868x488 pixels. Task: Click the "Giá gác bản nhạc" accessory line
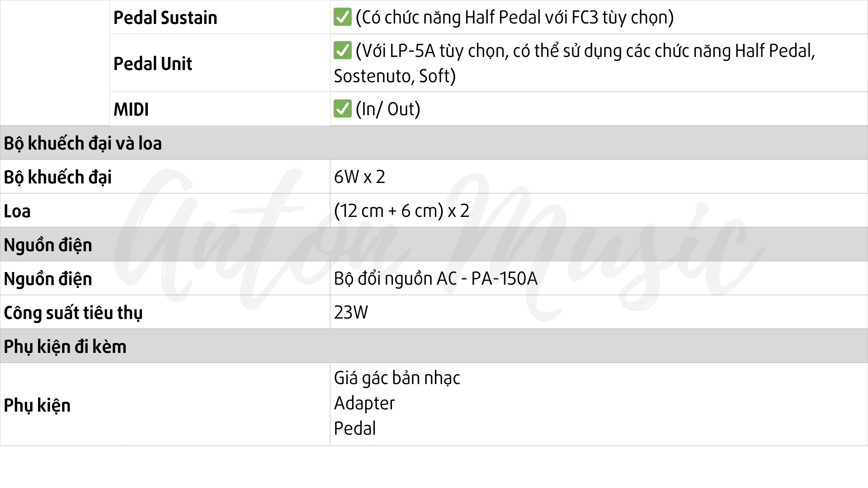[397, 378]
